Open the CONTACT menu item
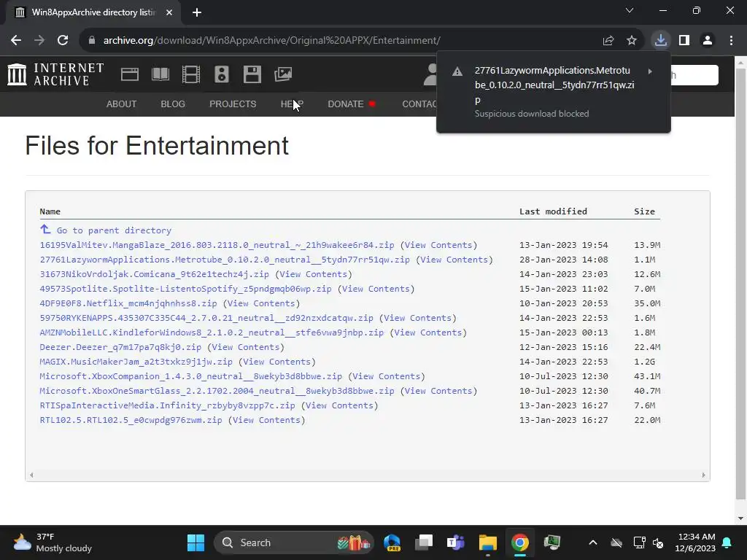 [419, 104]
